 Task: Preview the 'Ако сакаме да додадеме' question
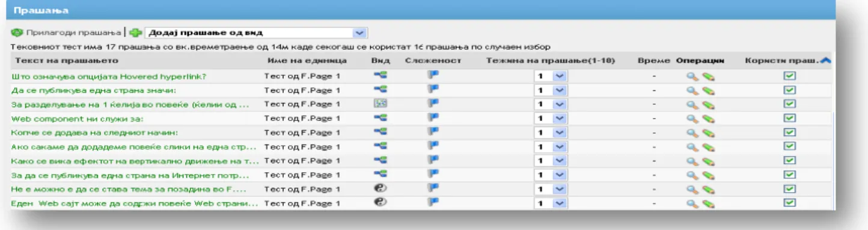692,147
